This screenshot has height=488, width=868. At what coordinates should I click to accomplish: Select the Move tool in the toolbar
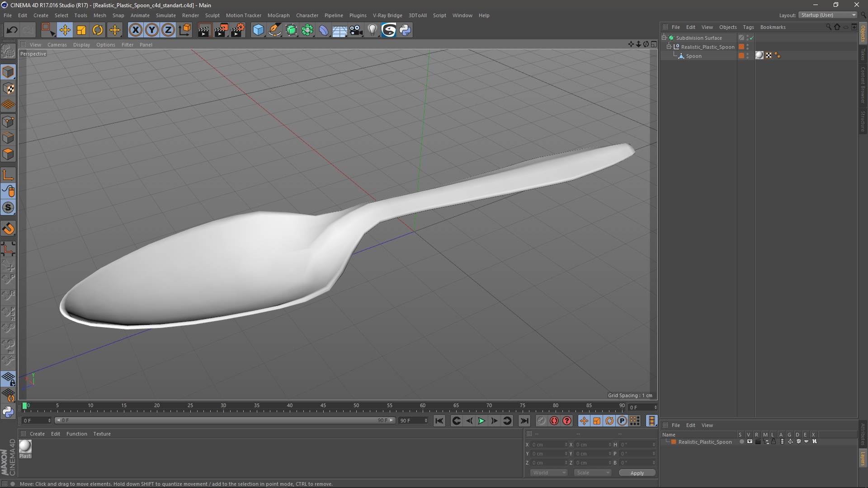(65, 30)
